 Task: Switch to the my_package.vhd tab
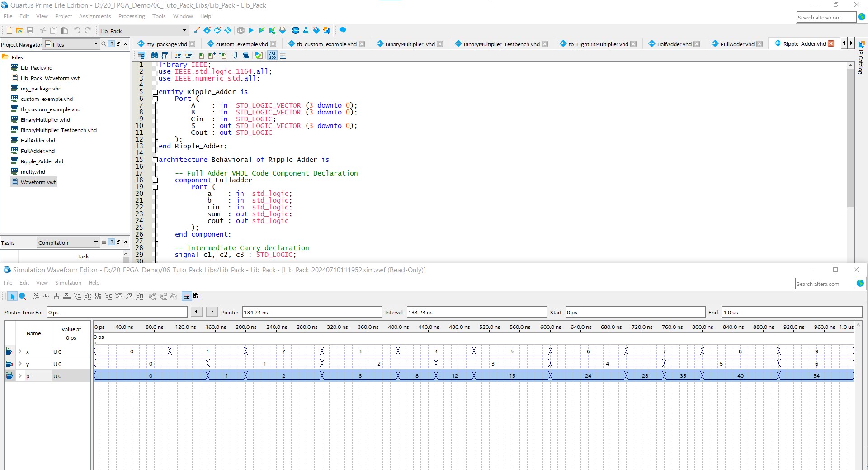pos(166,44)
